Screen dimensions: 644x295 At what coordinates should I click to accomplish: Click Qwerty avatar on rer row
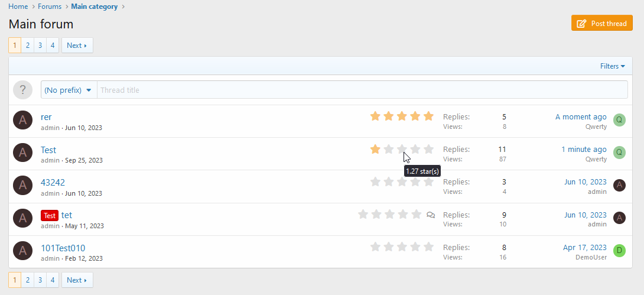click(619, 120)
